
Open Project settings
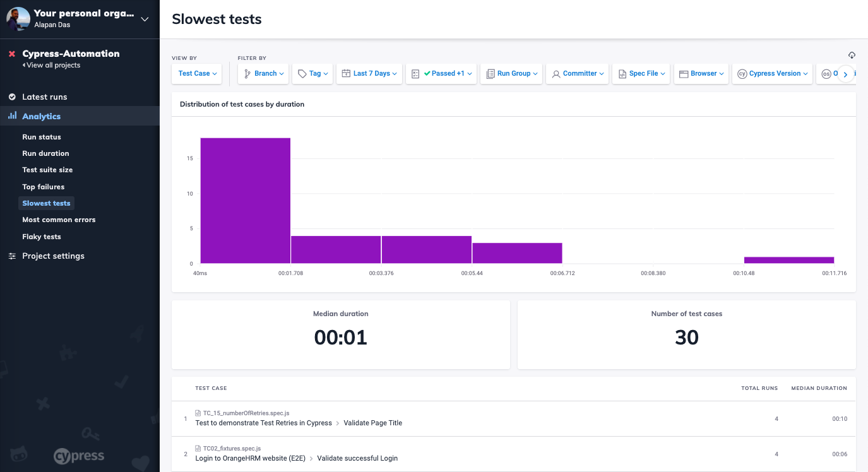click(x=53, y=256)
